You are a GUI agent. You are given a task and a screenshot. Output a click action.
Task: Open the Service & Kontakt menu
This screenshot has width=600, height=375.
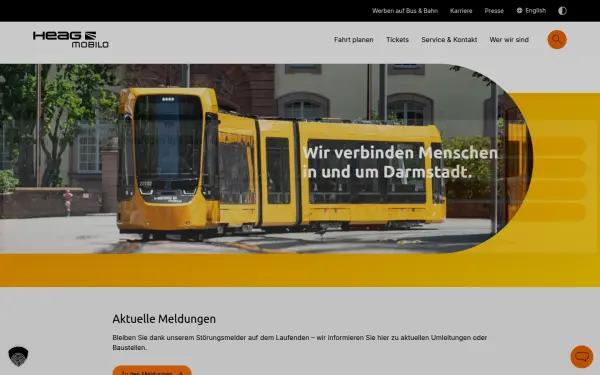(x=449, y=40)
